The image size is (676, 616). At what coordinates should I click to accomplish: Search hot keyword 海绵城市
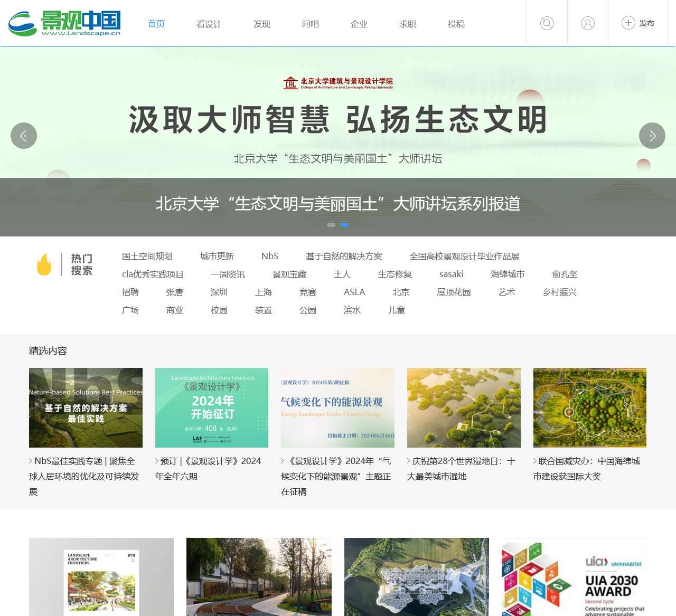click(508, 274)
